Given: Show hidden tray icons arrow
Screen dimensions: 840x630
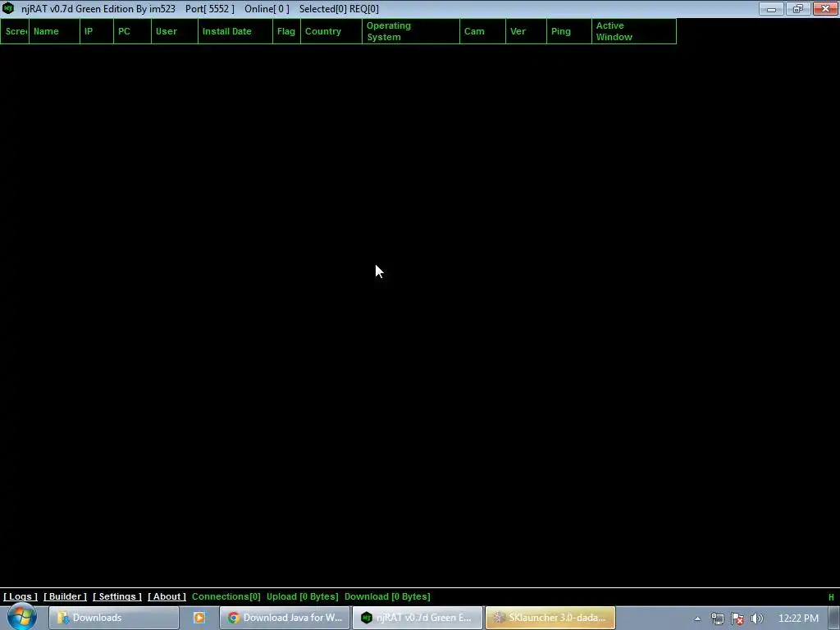Looking at the screenshot, I should click(x=697, y=619).
